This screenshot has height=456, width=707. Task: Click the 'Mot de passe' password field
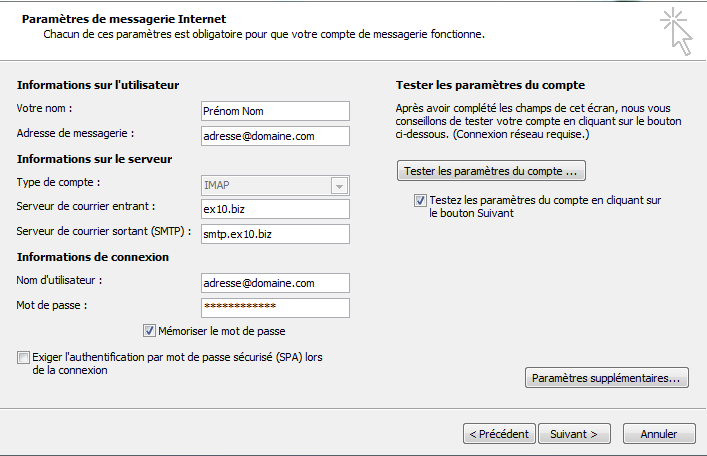tap(274, 307)
